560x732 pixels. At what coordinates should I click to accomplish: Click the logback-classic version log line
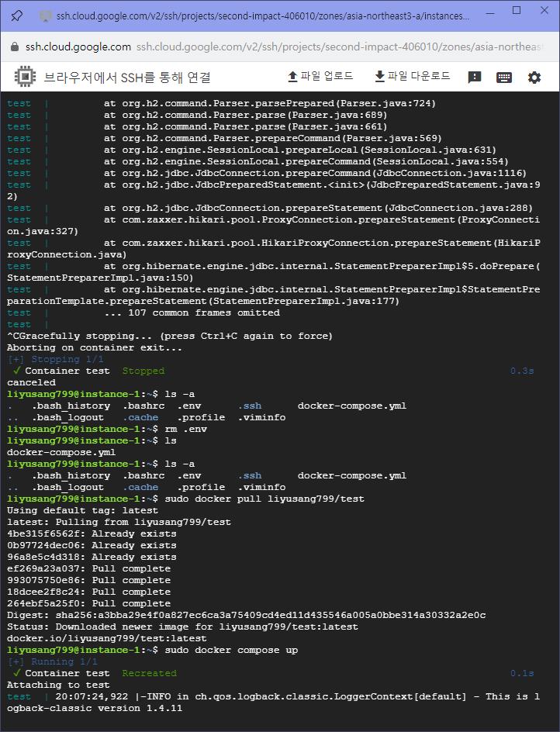273,703
